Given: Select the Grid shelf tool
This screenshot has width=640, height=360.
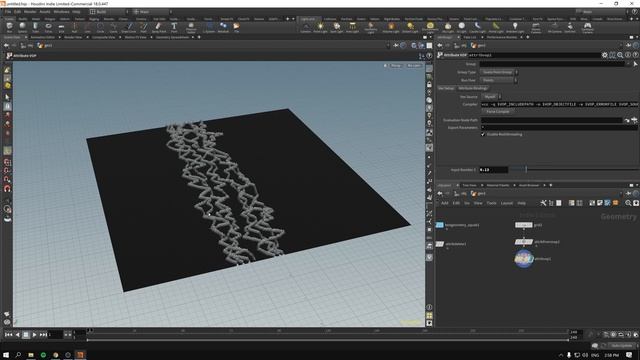Looking at the screenshot, I should (x=61, y=27).
